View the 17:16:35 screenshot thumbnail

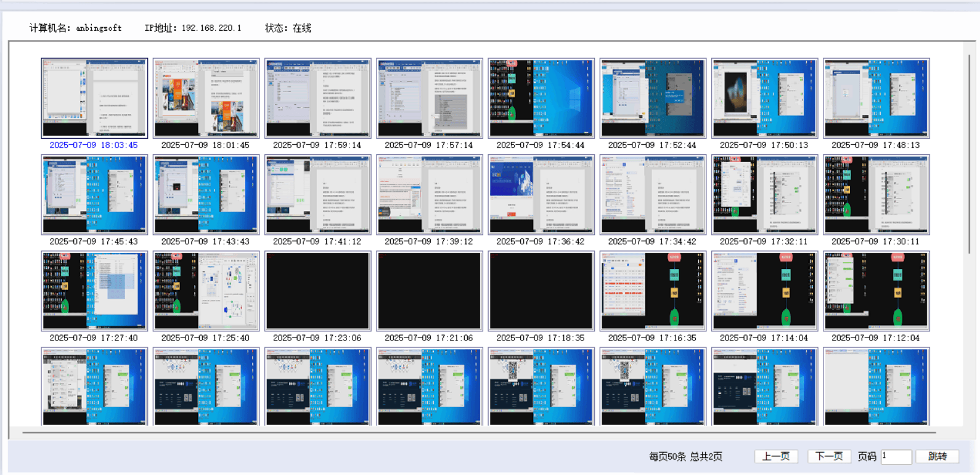652,291
